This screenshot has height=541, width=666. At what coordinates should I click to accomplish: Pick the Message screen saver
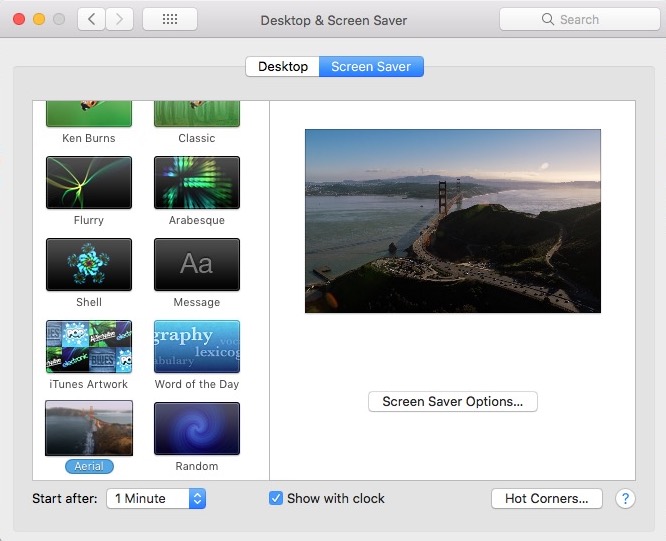pyautogui.click(x=197, y=264)
